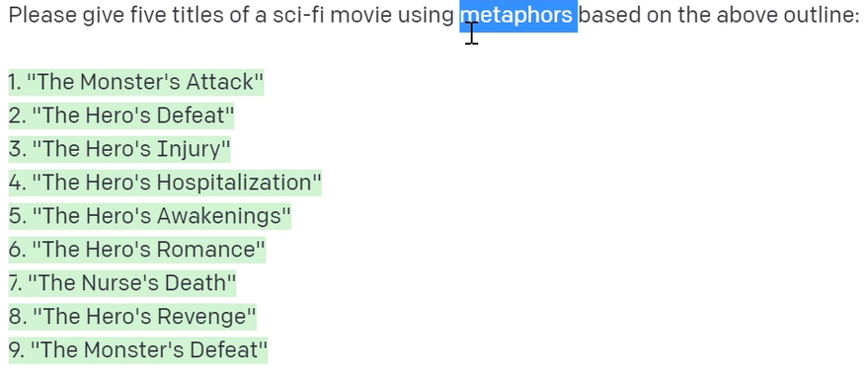Click the "The Nurse's Death" line
This screenshot has width=868, height=377.
[122, 284]
